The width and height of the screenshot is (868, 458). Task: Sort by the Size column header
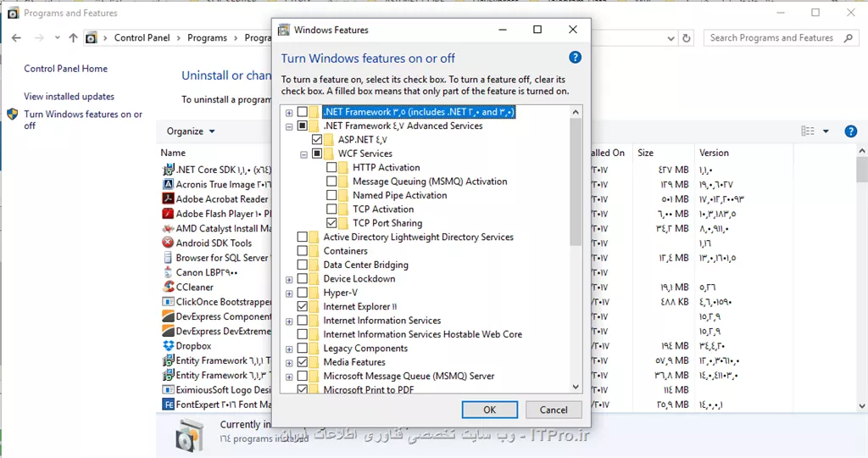point(645,153)
